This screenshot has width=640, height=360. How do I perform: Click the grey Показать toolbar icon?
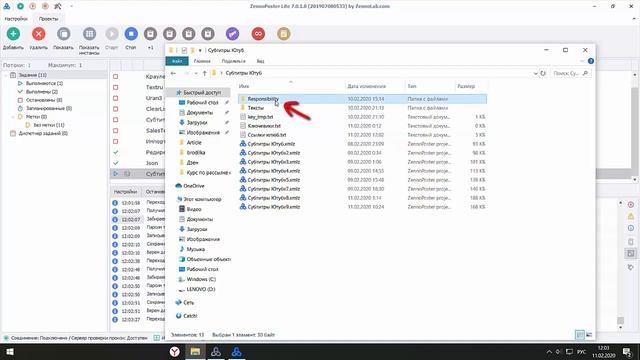pyautogui.click(x=63, y=34)
